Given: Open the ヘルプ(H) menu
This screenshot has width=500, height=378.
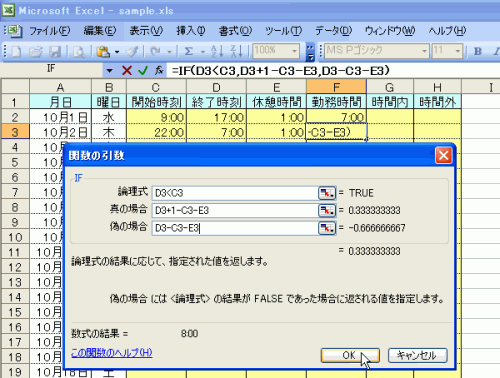Looking at the screenshot, I should pos(447,31).
